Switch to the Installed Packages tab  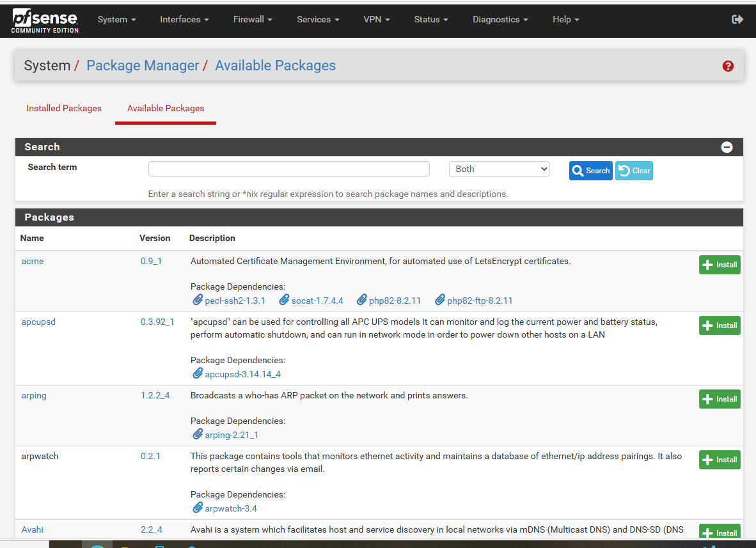click(64, 109)
